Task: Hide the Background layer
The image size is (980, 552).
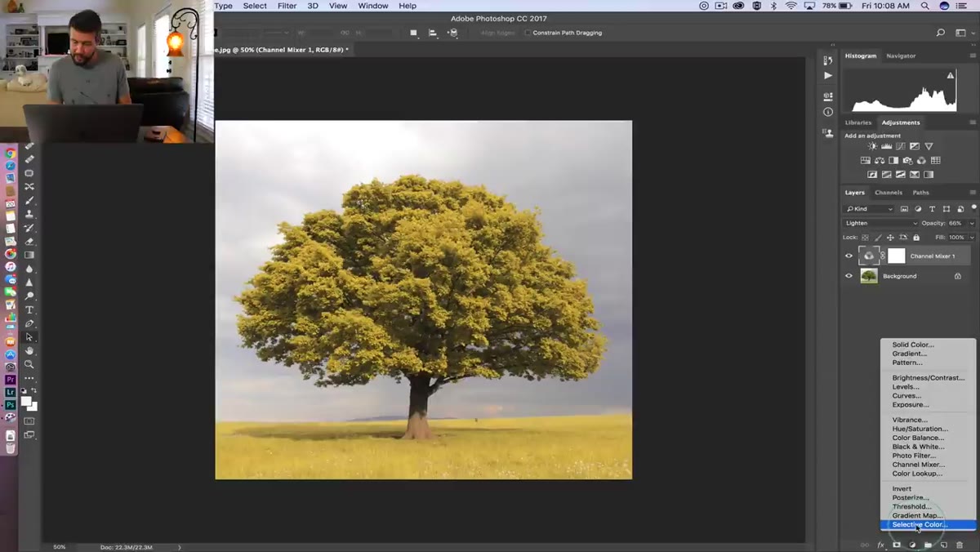Action: coord(849,276)
